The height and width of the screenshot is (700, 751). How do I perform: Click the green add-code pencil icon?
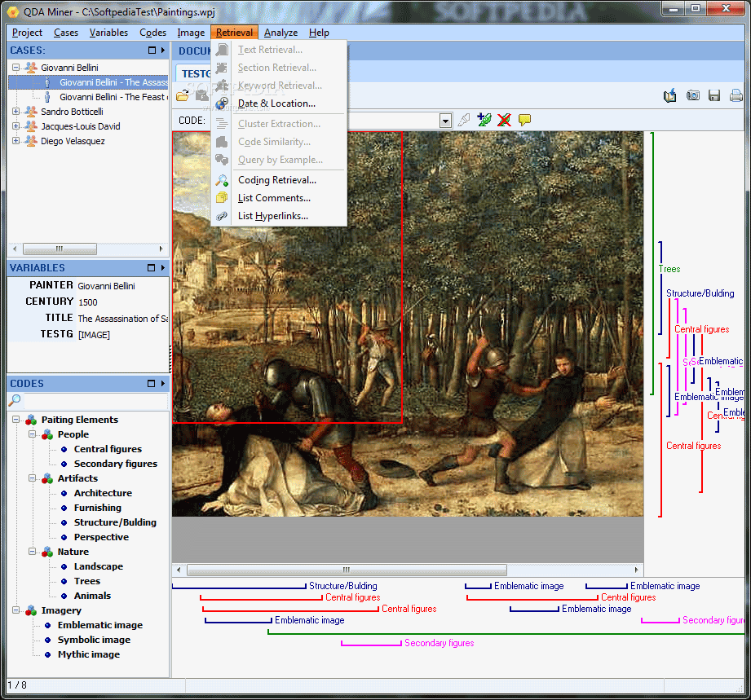tap(484, 120)
